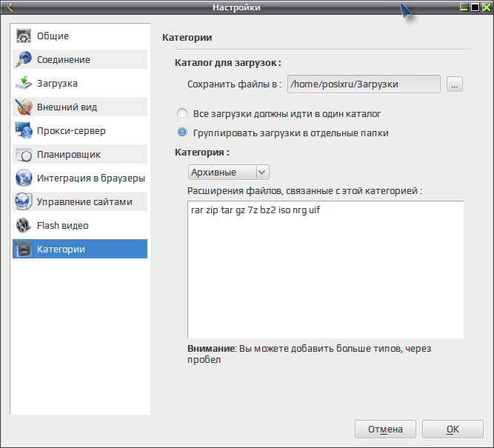
Task: Open the Flash видео section
Action: click(80, 225)
